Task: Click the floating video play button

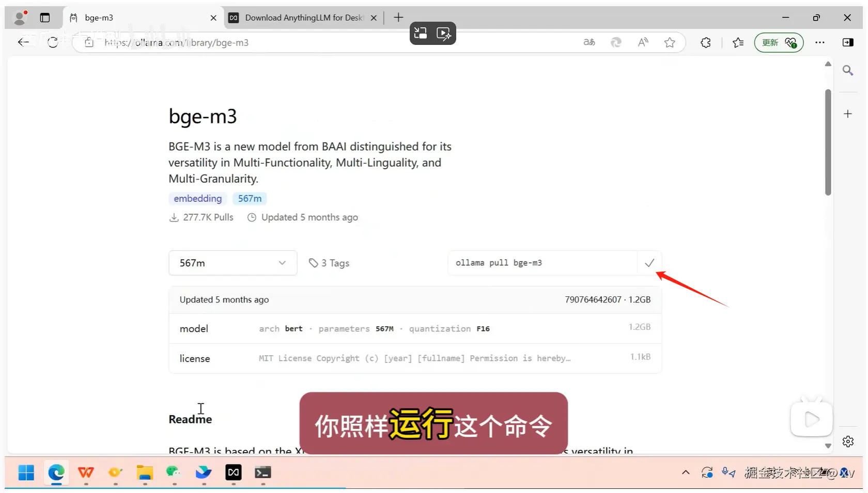Action: 812,419
